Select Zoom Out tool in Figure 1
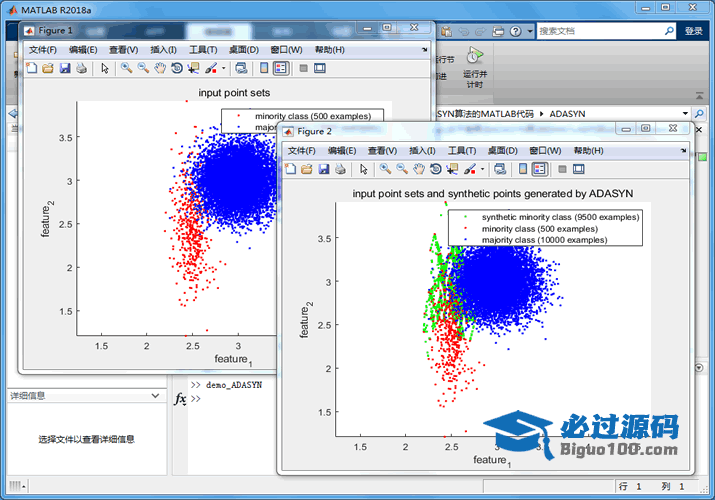Viewport: 715px width, 500px height. coord(143,68)
